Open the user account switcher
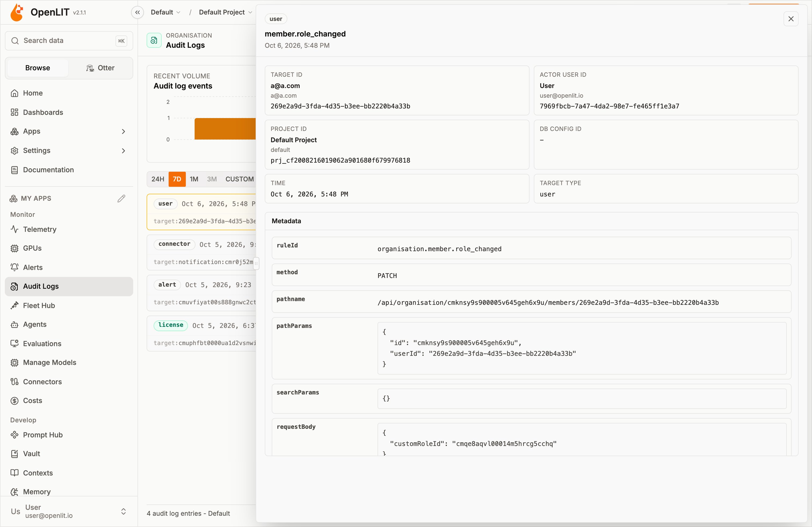812x527 pixels. pyautogui.click(x=68, y=511)
